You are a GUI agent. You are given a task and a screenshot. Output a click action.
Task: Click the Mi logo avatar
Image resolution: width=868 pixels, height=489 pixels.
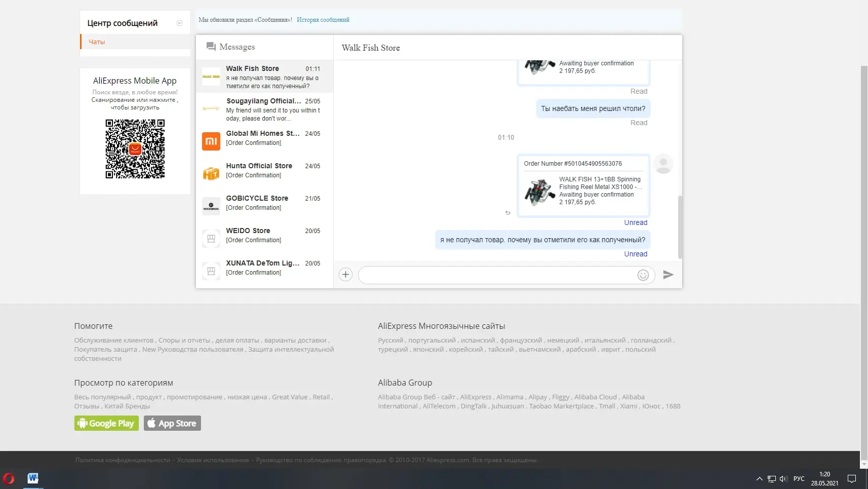click(x=211, y=141)
